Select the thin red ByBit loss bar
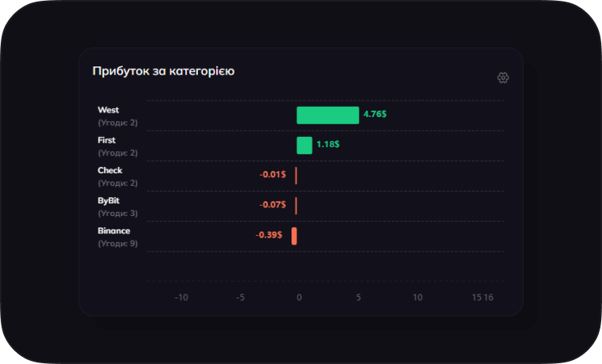 [x=296, y=205]
